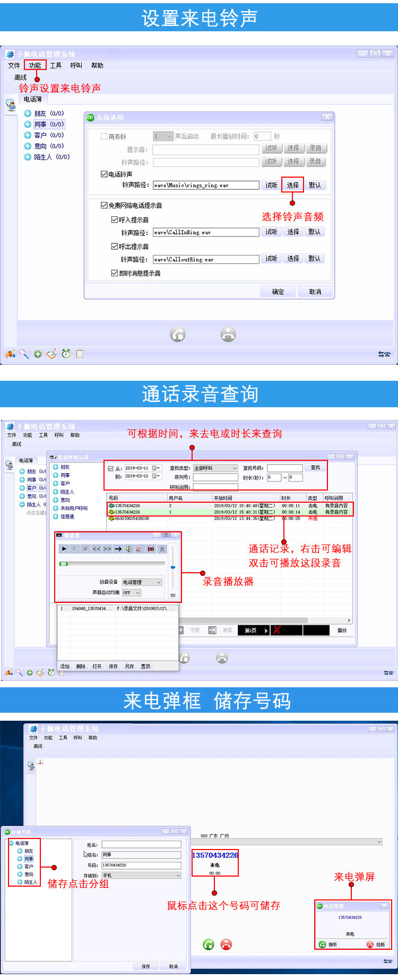Click the red record icon in the player
Image resolution: width=398 pixels, height=980 pixels.
(x=151, y=549)
